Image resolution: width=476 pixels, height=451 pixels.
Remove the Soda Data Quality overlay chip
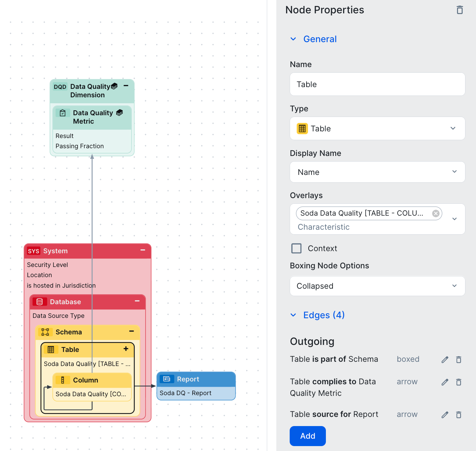pyautogui.click(x=436, y=214)
